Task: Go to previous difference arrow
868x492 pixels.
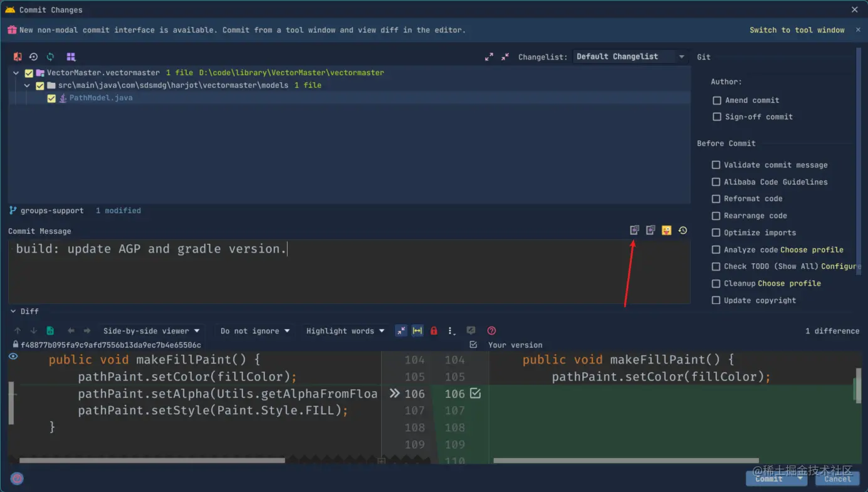Action: coord(18,331)
